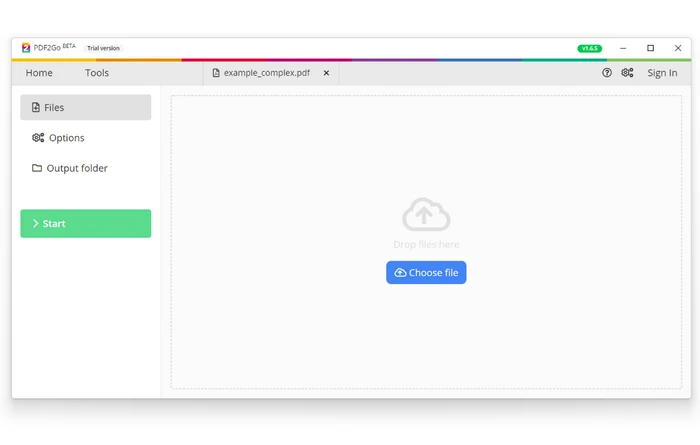This screenshot has width=700, height=445.
Task: Click the Trial version label
Action: tap(103, 48)
